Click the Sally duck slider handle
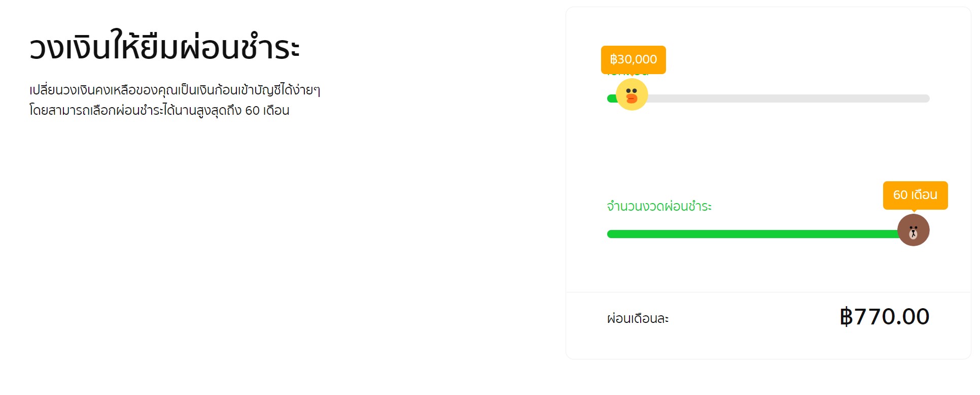The width and height of the screenshot is (980, 395). point(632,94)
